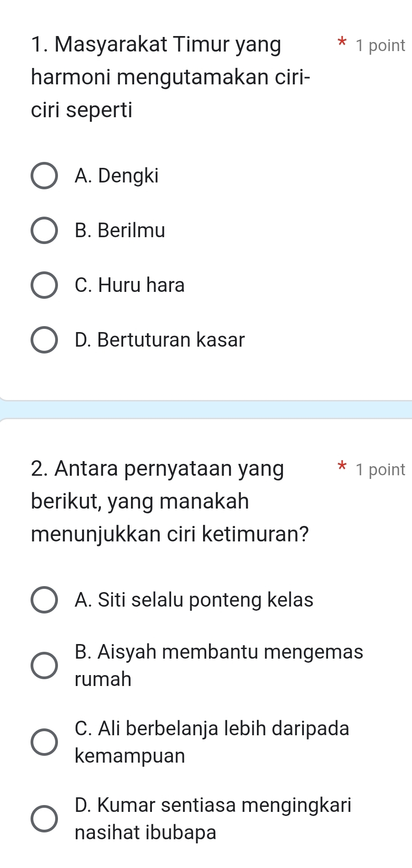This screenshot has width=412, height=868.
Task: Click the radio circle beside Berilmu
Action: [x=43, y=230]
